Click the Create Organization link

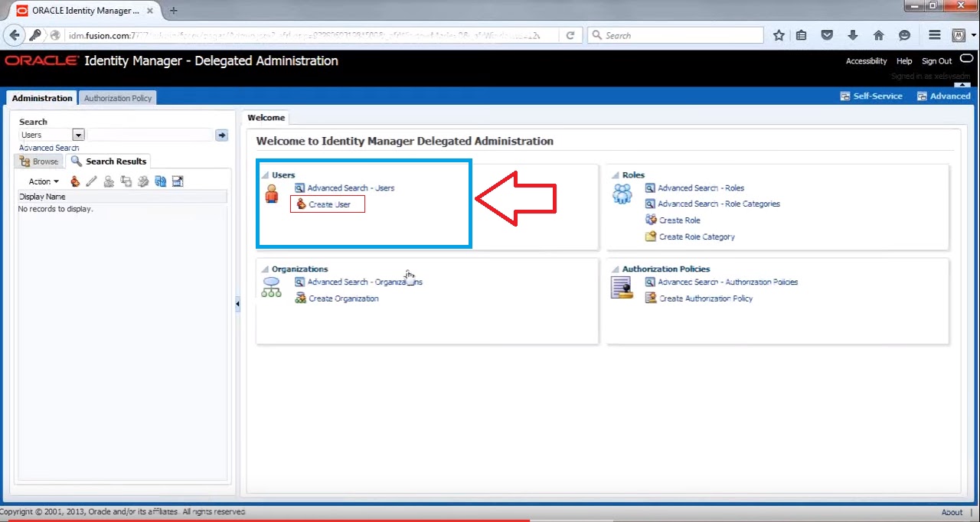tap(342, 299)
